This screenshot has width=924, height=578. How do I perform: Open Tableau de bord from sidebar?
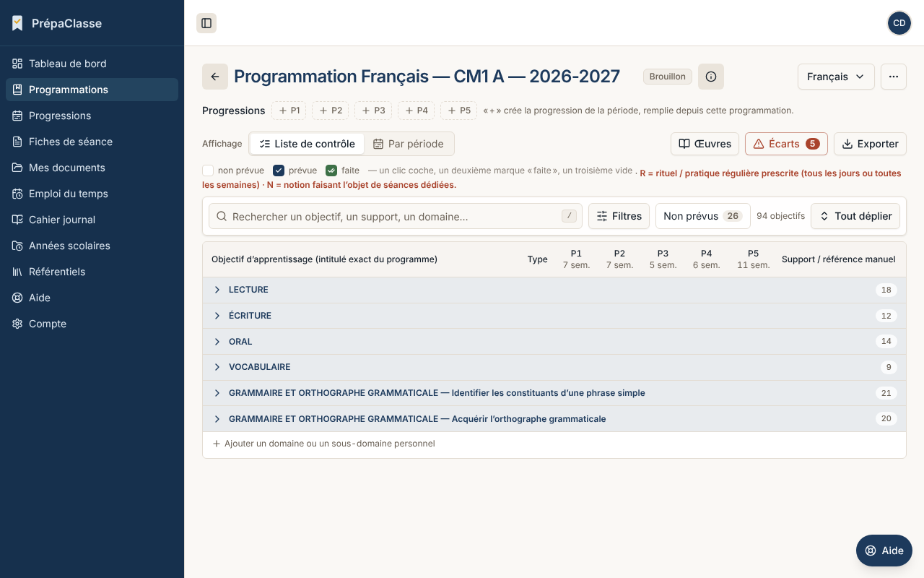[92, 64]
